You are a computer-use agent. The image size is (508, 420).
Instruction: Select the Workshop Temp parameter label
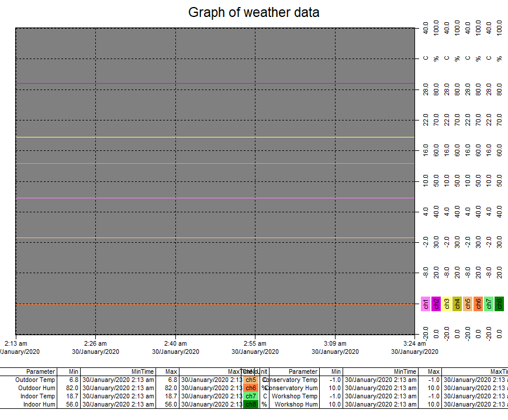(x=295, y=396)
